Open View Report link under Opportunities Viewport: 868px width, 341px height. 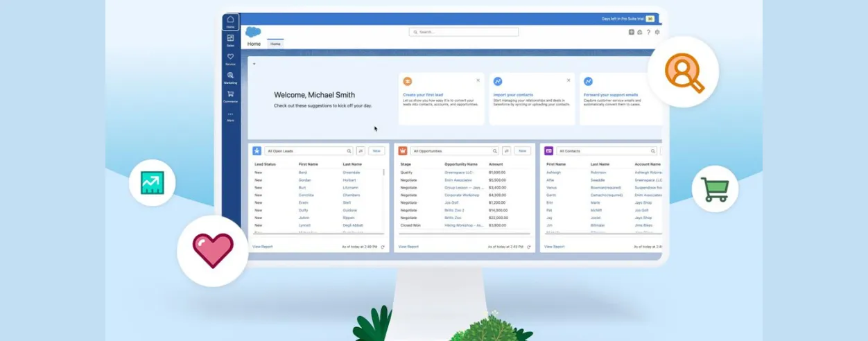pyautogui.click(x=408, y=247)
